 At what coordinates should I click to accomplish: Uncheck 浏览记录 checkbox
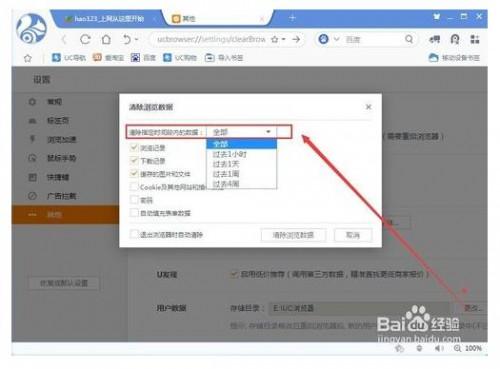pos(134,147)
